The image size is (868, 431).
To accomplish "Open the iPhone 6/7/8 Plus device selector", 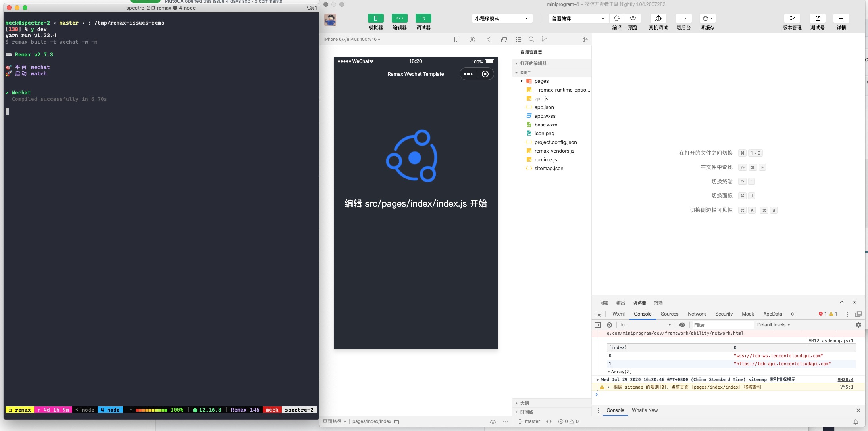I will (352, 39).
